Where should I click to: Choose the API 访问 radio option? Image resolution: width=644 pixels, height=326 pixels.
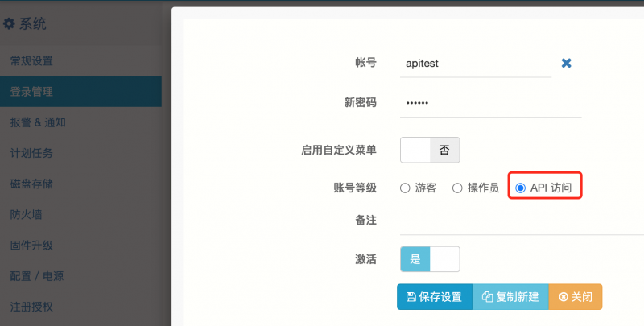coord(520,188)
